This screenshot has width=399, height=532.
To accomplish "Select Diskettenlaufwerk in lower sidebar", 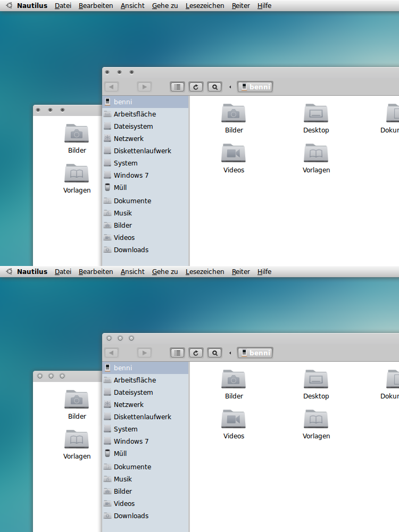I will 145,417.
